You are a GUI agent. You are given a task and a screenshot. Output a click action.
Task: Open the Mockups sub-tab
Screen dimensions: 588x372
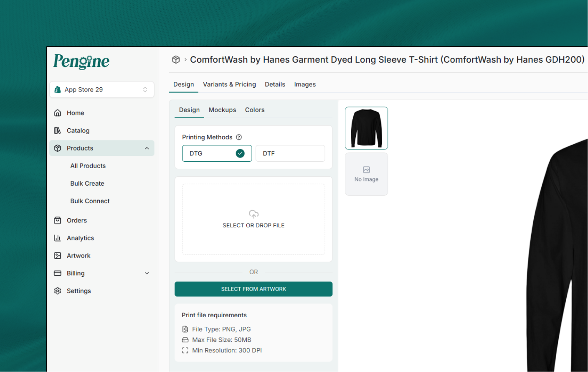222,110
